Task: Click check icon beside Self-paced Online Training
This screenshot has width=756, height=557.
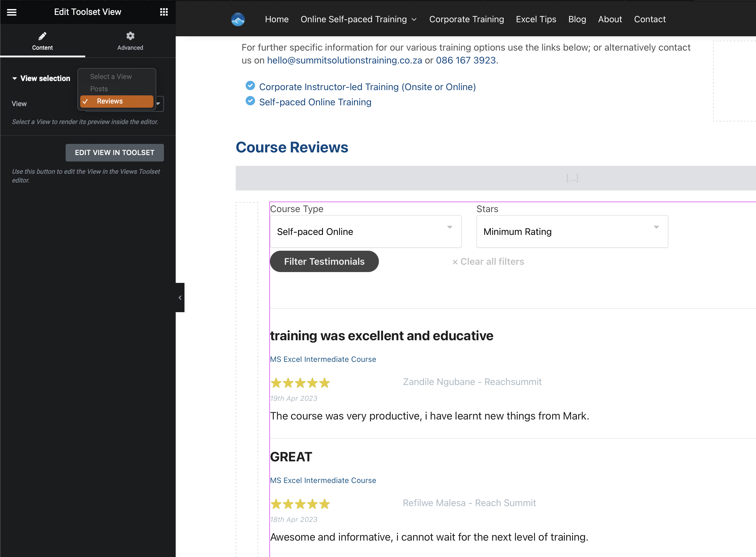Action: click(x=250, y=101)
